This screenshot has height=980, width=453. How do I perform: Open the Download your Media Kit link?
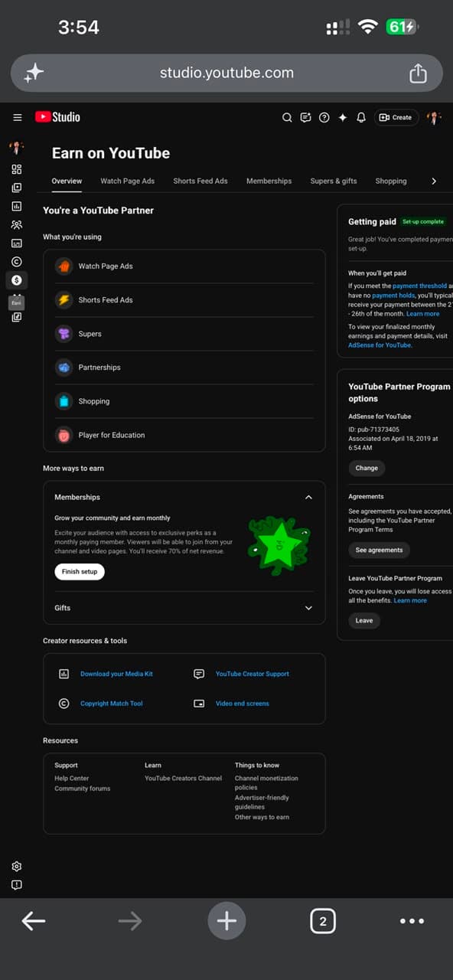click(x=116, y=674)
